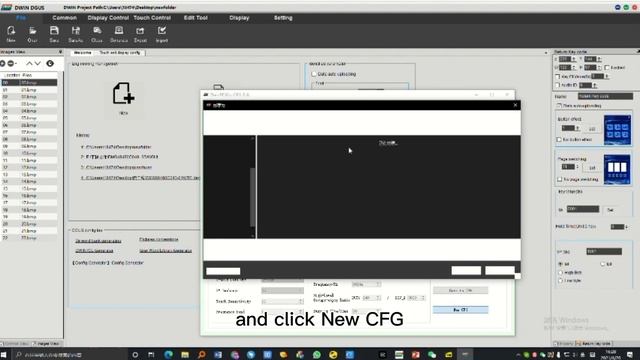Click the large New file icon on Welcome page
Screen dimensions: 640x360
[x=123, y=94]
